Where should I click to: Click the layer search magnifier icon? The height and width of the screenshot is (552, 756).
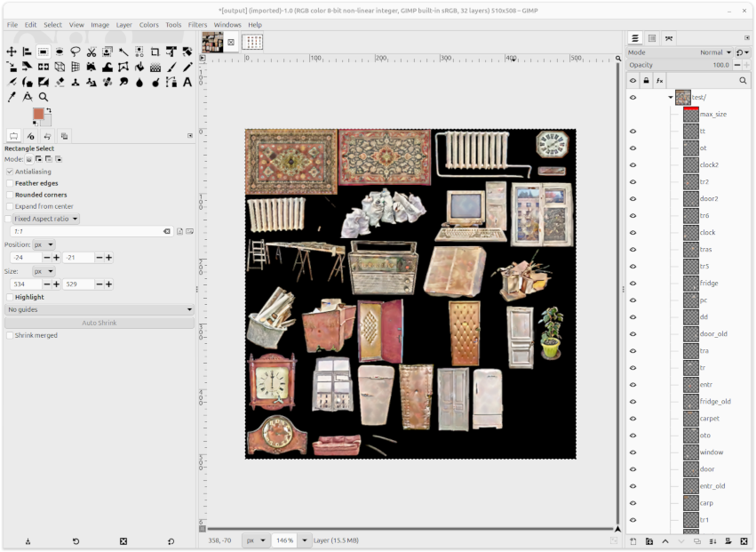(743, 81)
